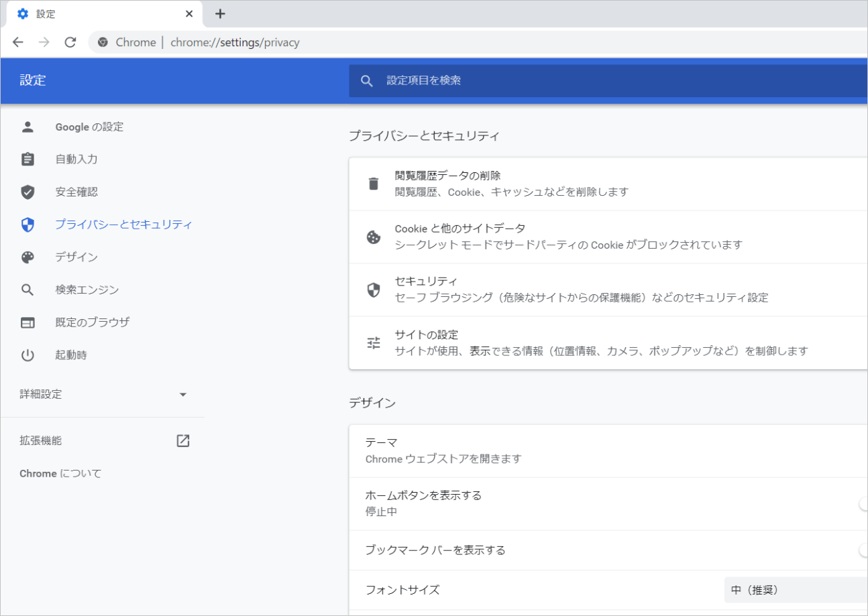
Task: Open デザイン via the palette icon
Action: pos(28,257)
